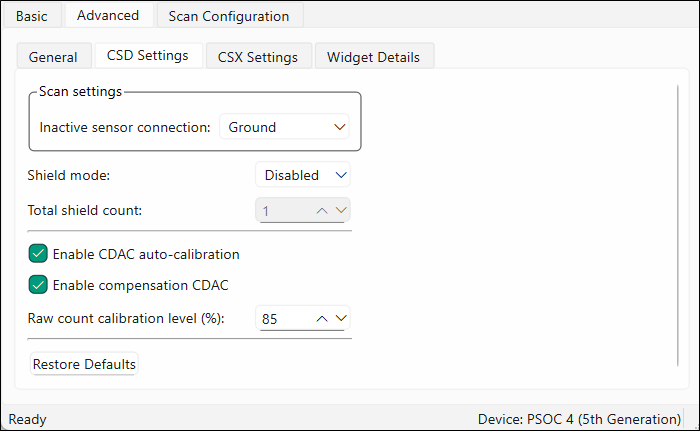Viewport: 700px width, 431px height.
Task: Select the General sub-tab
Action: pos(53,57)
